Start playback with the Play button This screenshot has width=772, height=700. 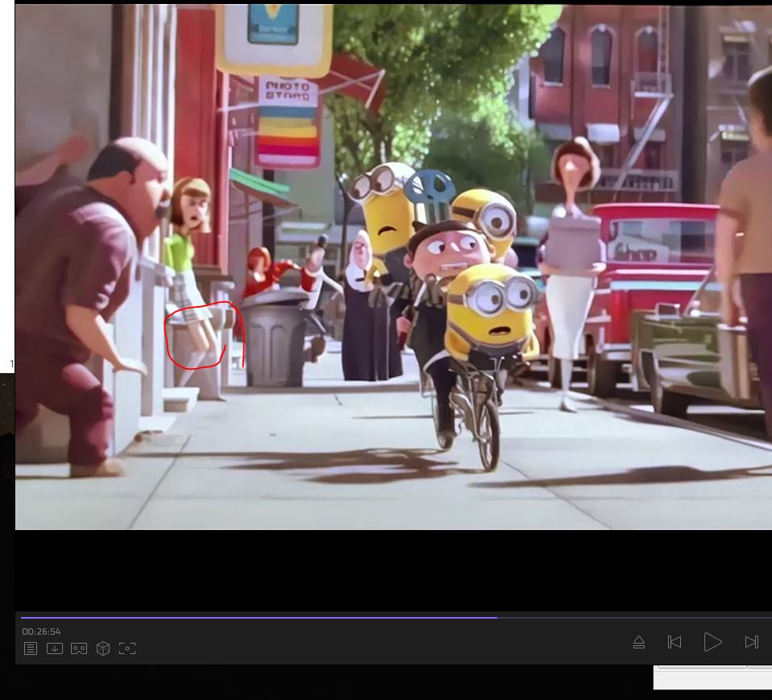tap(712, 642)
